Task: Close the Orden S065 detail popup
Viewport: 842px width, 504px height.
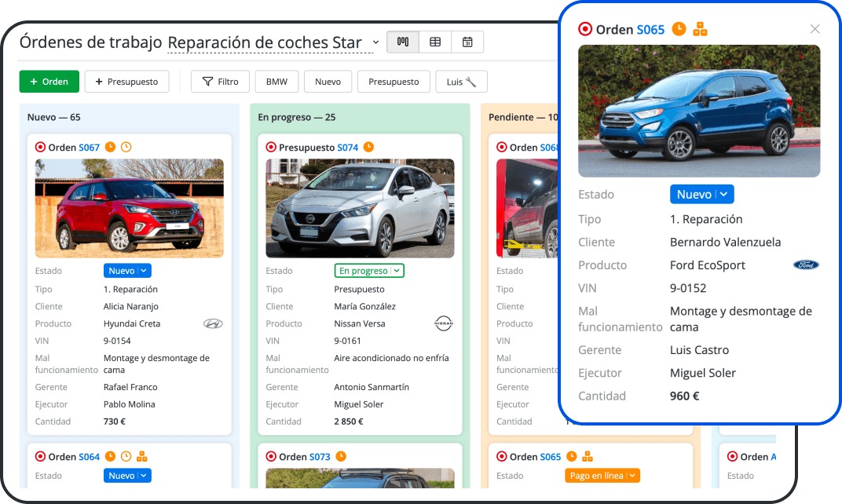Action: coord(815,29)
